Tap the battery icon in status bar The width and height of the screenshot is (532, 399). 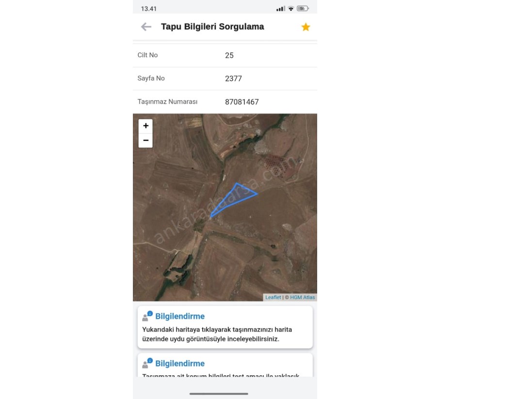(x=303, y=9)
